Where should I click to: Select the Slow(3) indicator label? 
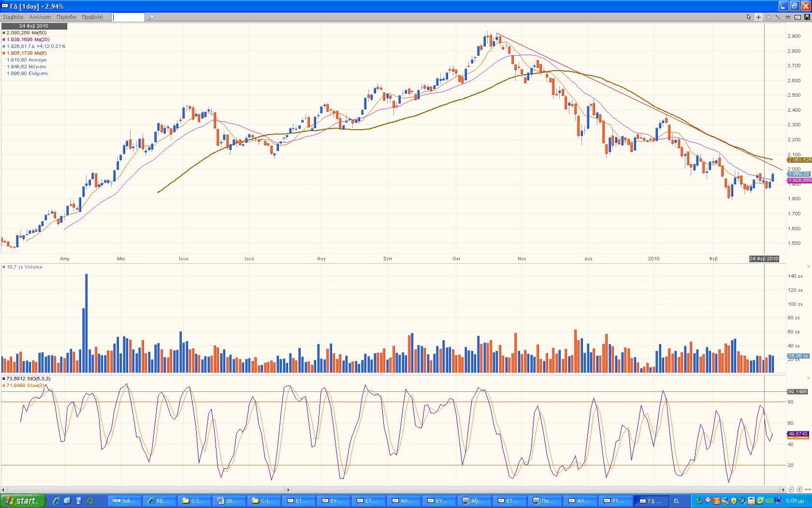(24, 386)
